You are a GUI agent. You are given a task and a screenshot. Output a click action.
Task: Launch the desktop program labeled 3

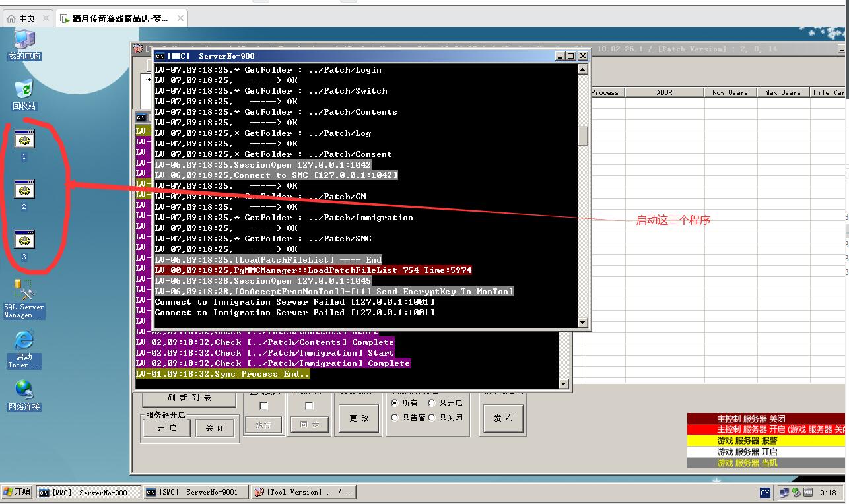tap(24, 240)
